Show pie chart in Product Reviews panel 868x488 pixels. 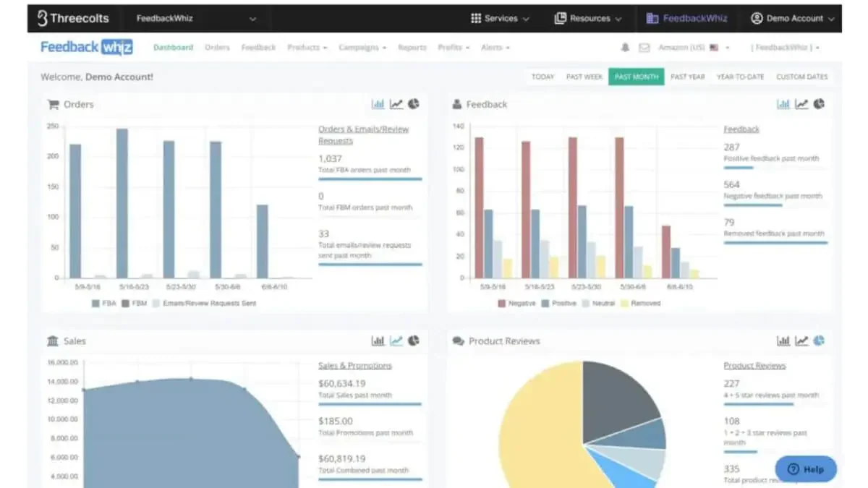(819, 341)
